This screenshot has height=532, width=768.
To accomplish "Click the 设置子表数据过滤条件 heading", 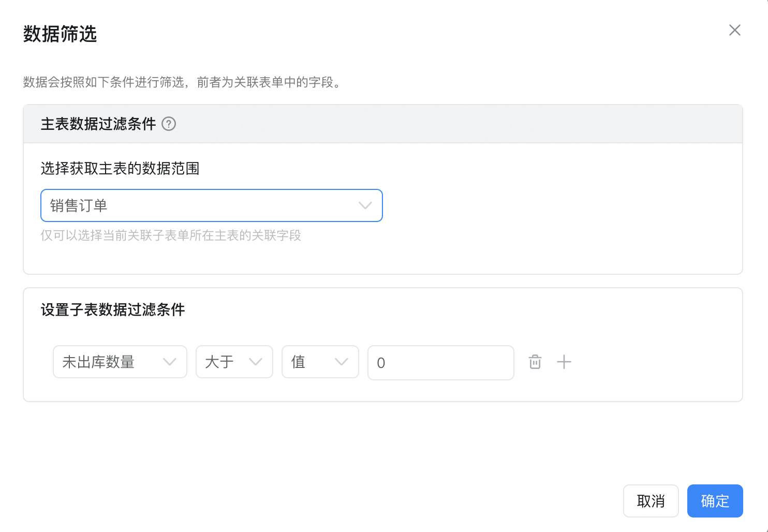I will click(x=113, y=309).
